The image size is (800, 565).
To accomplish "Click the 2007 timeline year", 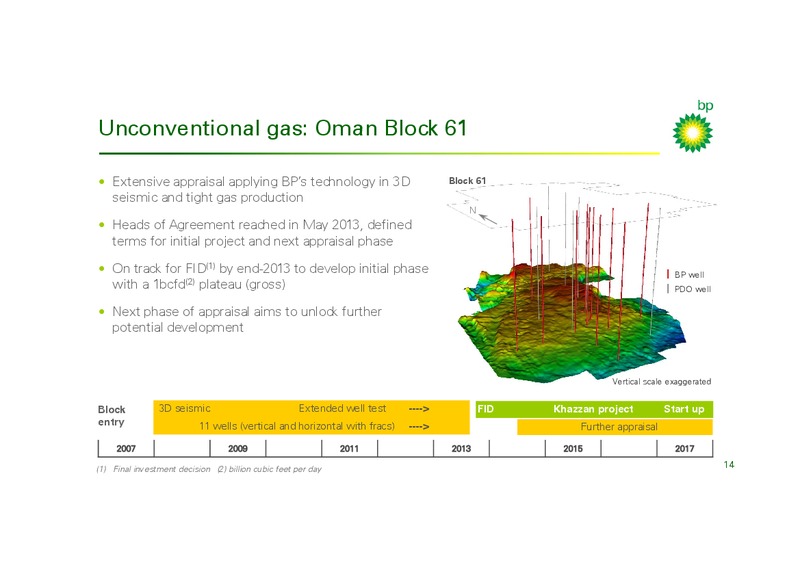I will point(126,449).
